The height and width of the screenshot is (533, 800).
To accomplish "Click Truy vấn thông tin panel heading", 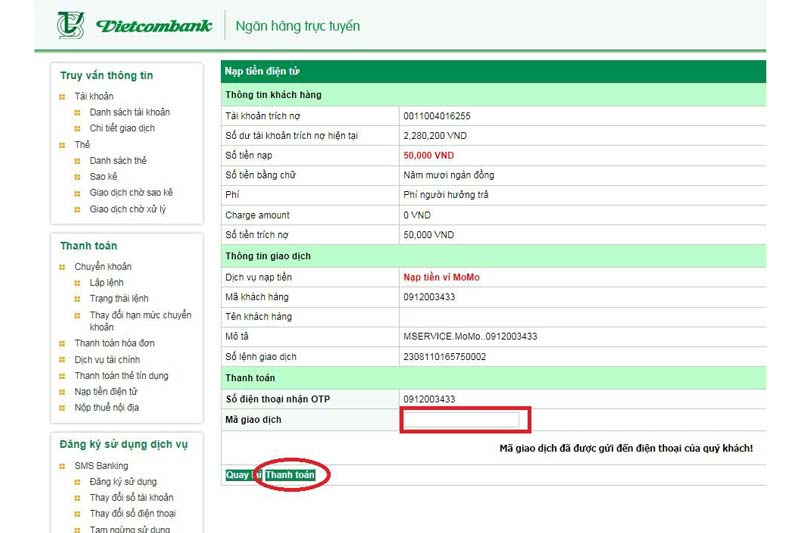I will point(107,75).
